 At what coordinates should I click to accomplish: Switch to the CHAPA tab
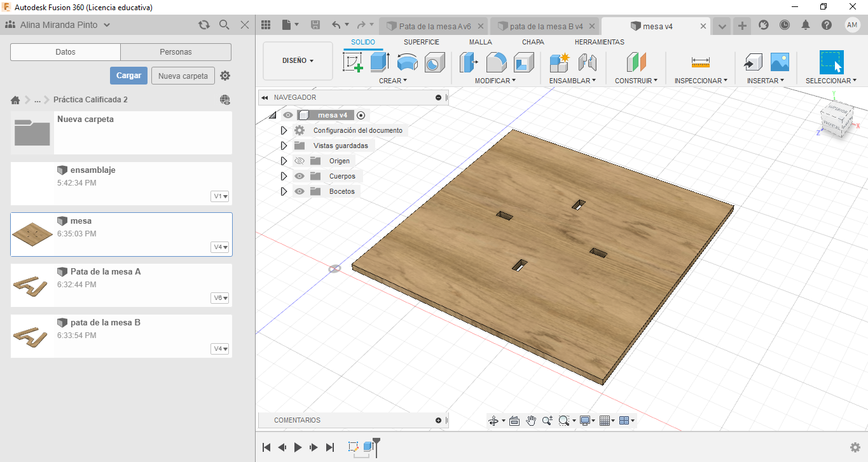[533, 42]
